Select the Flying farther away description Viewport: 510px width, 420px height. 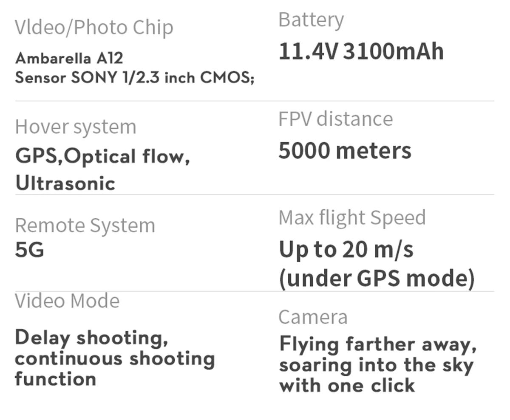(x=377, y=344)
